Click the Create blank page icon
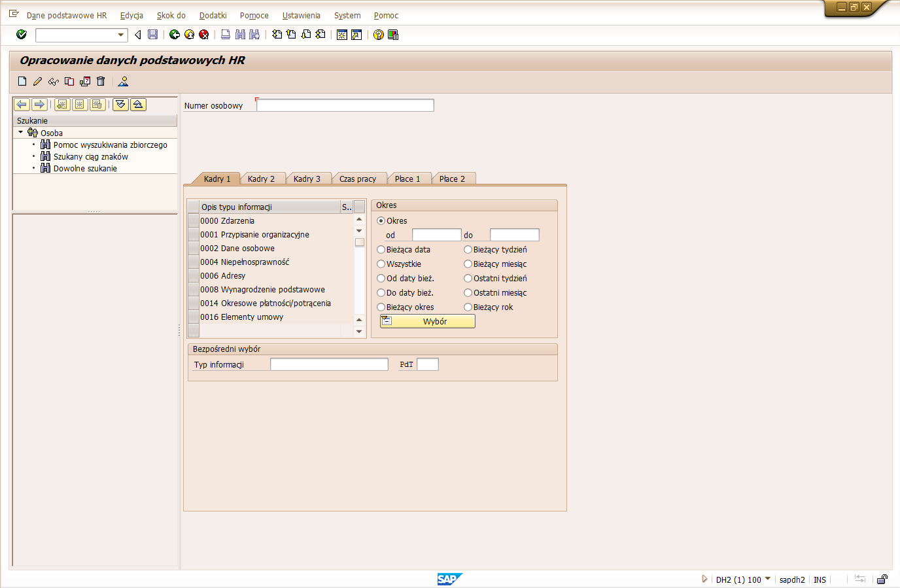Image resolution: width=900 pixels, height=588 pixels. 22,82
